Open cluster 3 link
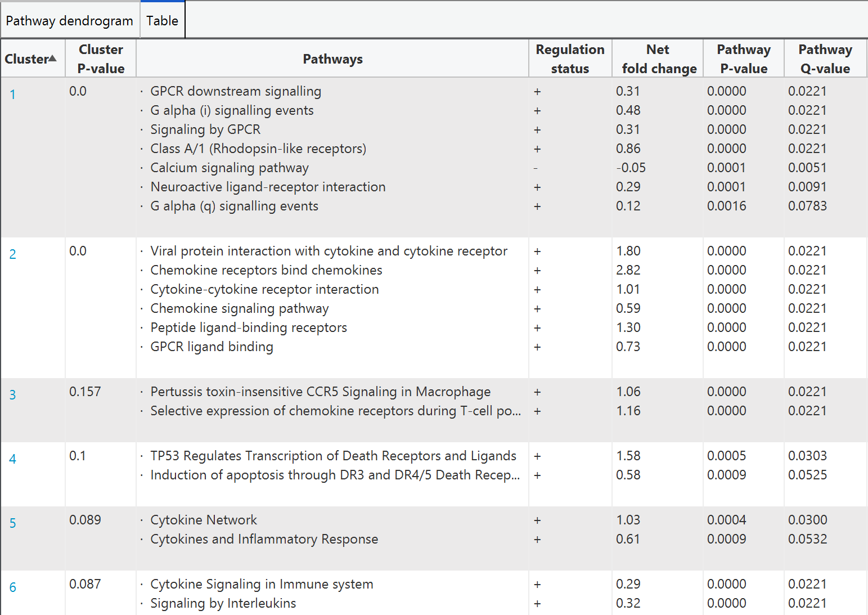The width and height of the screenshot is (868, 615). coord(12,395)
